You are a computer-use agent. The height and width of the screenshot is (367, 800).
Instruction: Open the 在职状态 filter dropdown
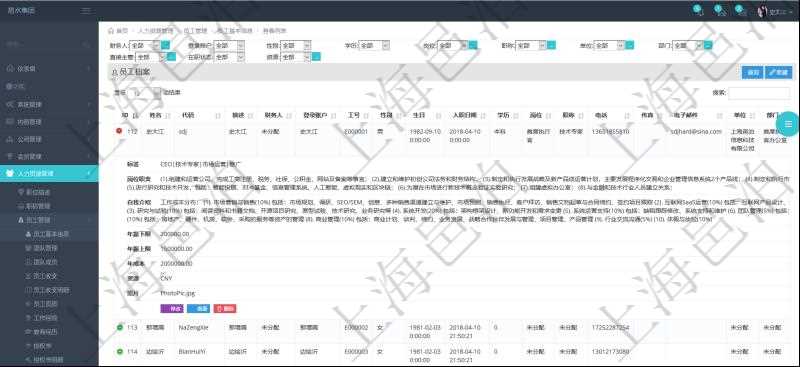pos(229,57)
